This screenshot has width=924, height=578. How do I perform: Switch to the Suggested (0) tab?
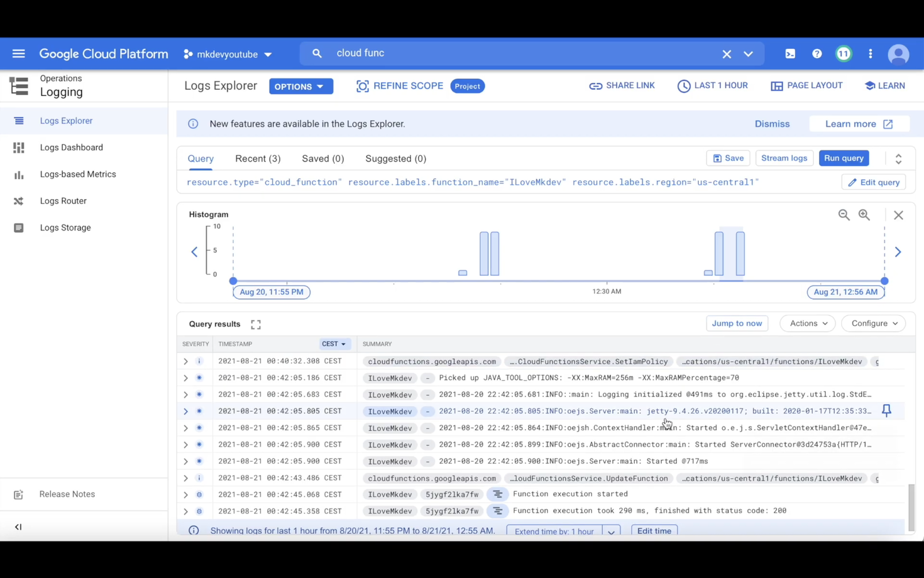395,158
